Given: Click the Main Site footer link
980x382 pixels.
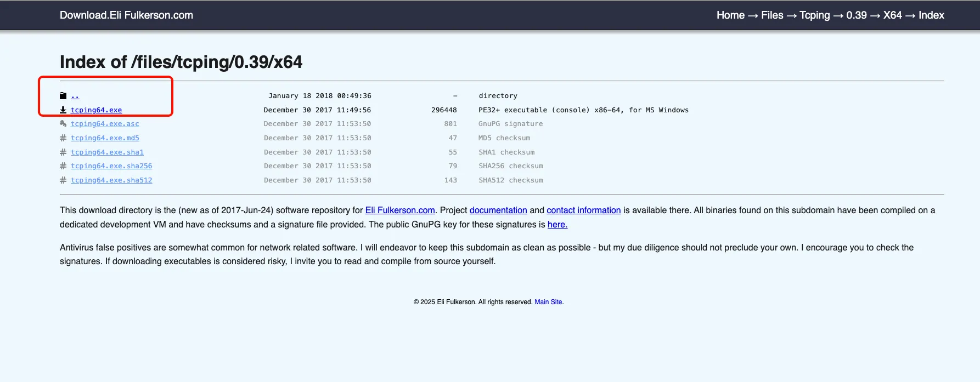Looking at the screenshot, I should tap(548, 302).
